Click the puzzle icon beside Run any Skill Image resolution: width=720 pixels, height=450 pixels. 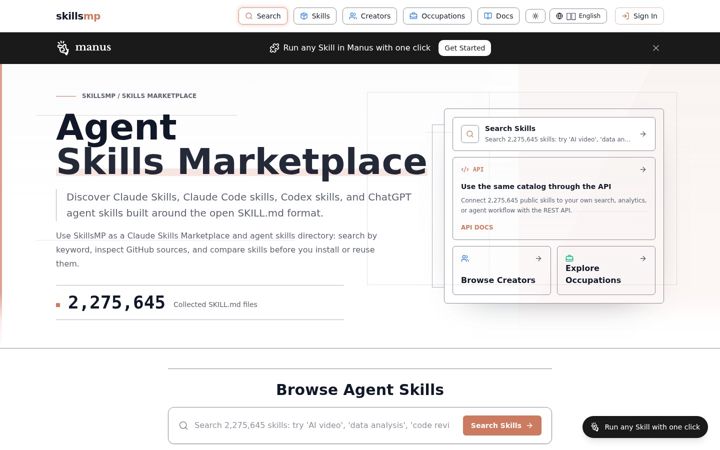pos(274,48)
